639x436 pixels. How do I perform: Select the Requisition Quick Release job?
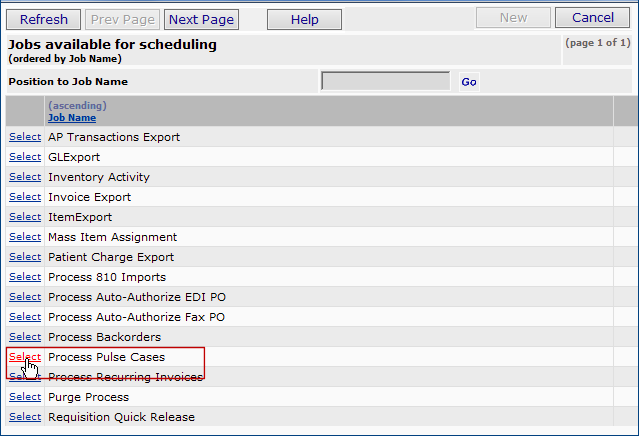pyautogui.click(x=25, y=417)
